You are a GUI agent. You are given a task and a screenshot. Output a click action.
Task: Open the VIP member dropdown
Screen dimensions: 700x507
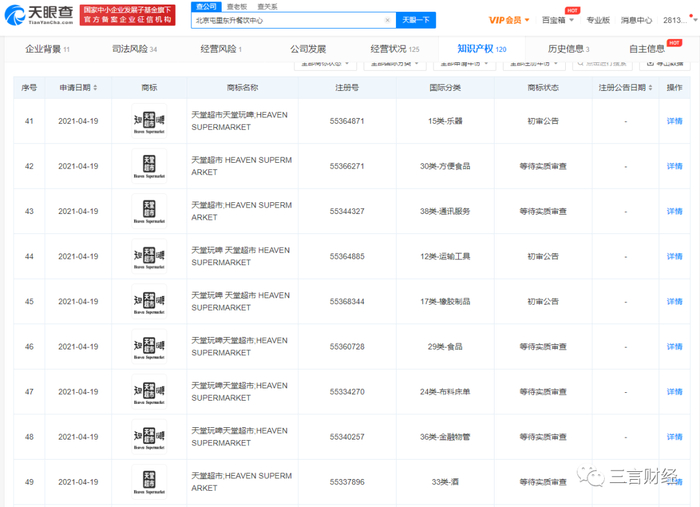pos(510,20)
